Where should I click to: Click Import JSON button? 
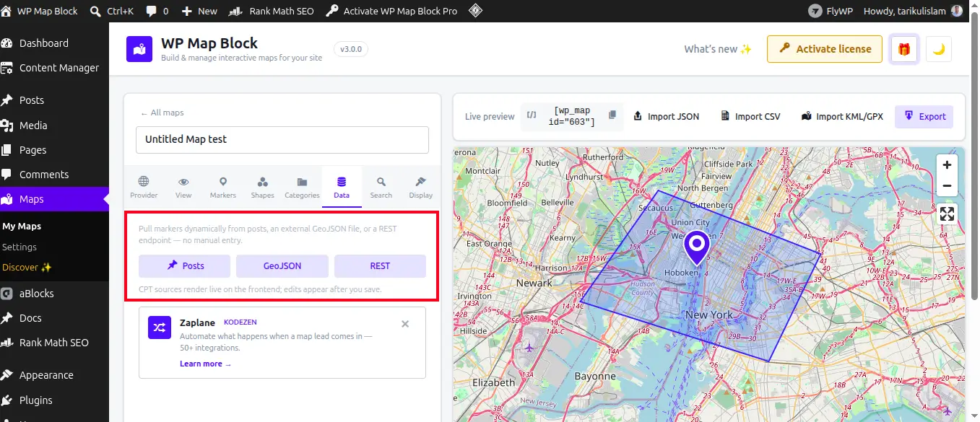pos(667,116)
